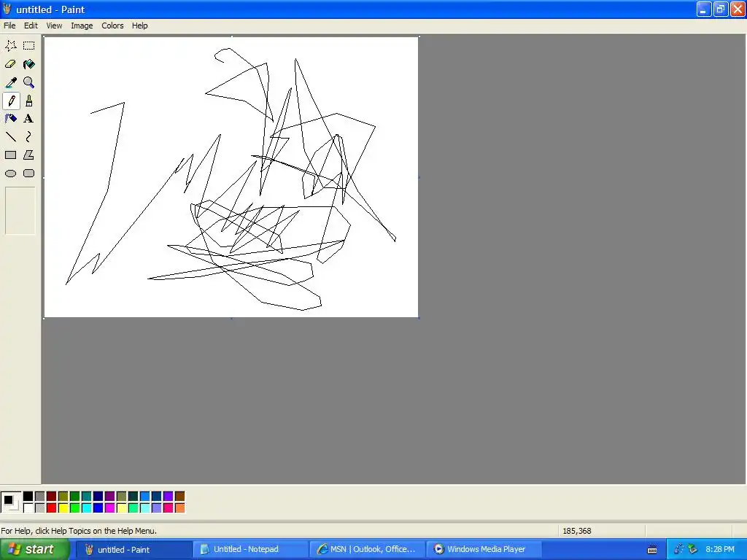Switch to Windows Media Player in taskbar
Viewport: 747px width, 560px height.
pos(484,550)
